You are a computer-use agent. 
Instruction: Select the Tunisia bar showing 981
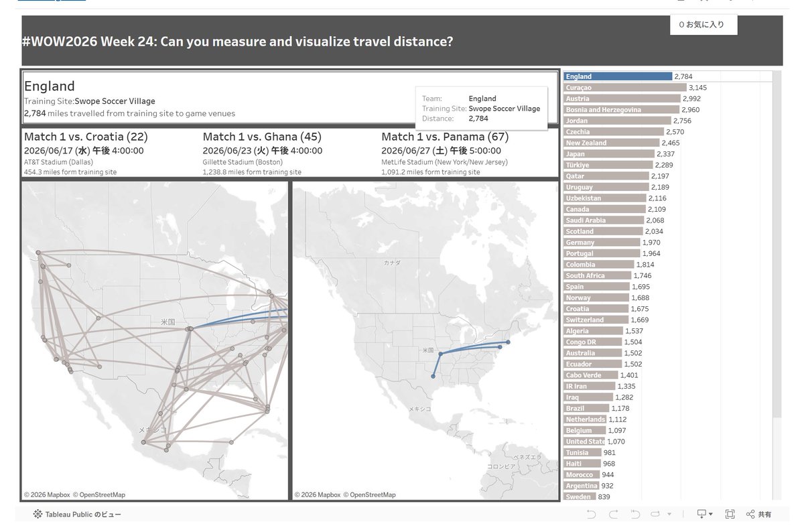tap(583, 452)
